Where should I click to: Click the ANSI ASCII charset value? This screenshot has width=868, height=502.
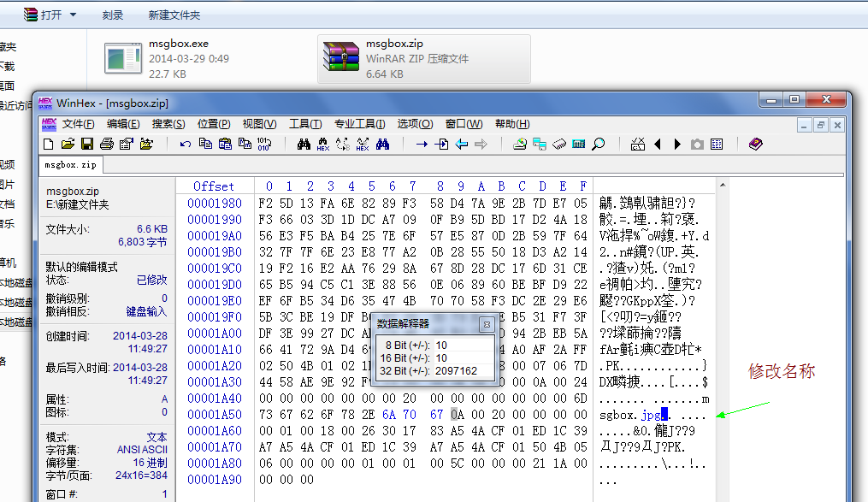point(142,450)
